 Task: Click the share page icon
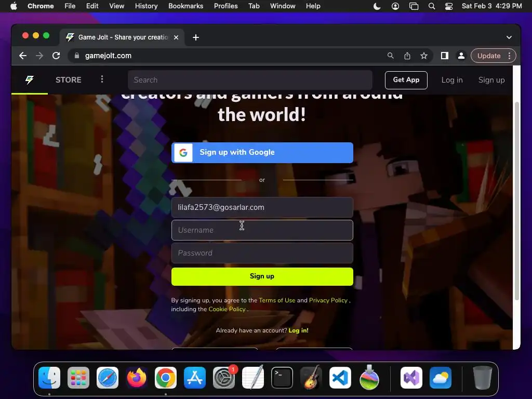(407, 56)
